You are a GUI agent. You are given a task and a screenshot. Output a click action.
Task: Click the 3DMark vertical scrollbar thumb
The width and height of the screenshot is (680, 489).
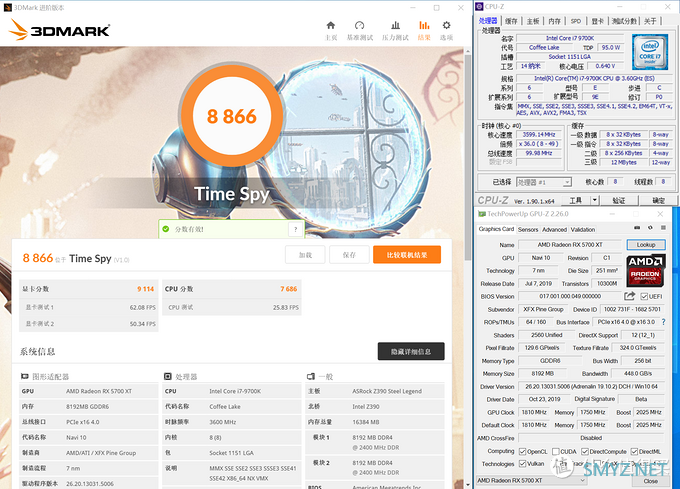pos(468,158)
